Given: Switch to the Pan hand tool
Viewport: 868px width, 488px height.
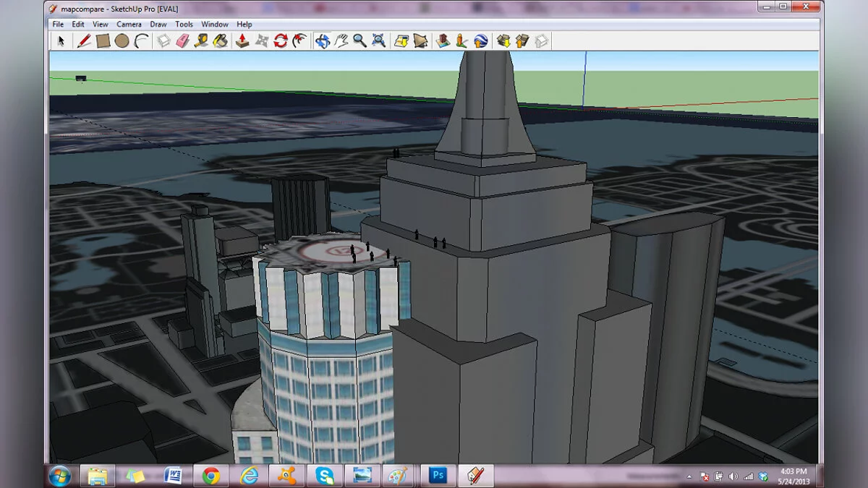Looking at the screenshot, I should 341,41.
